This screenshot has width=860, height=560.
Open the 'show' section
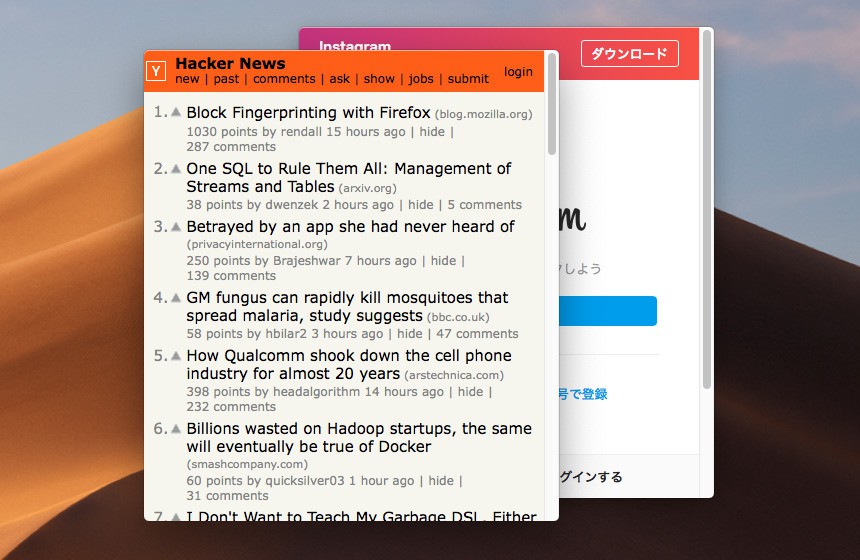click(379, 79)
